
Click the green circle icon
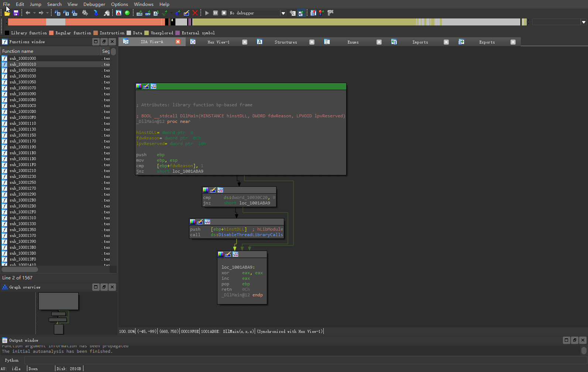tap(127, 13)
